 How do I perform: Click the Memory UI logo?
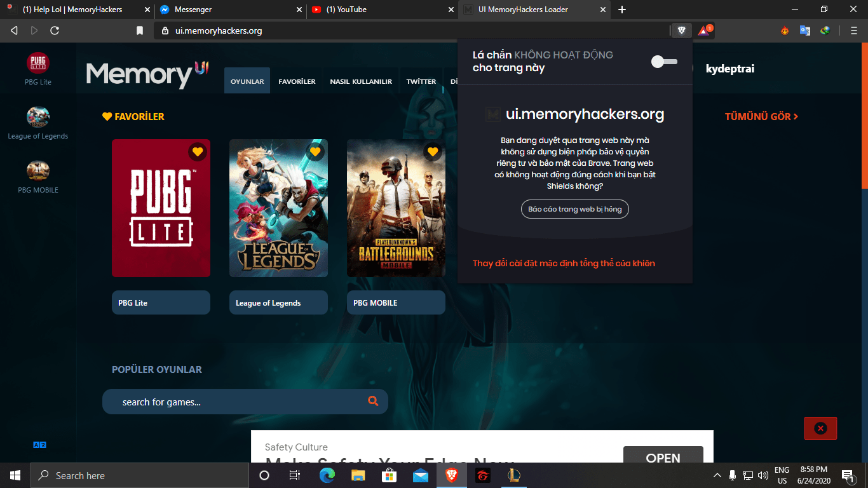[147, 74]
